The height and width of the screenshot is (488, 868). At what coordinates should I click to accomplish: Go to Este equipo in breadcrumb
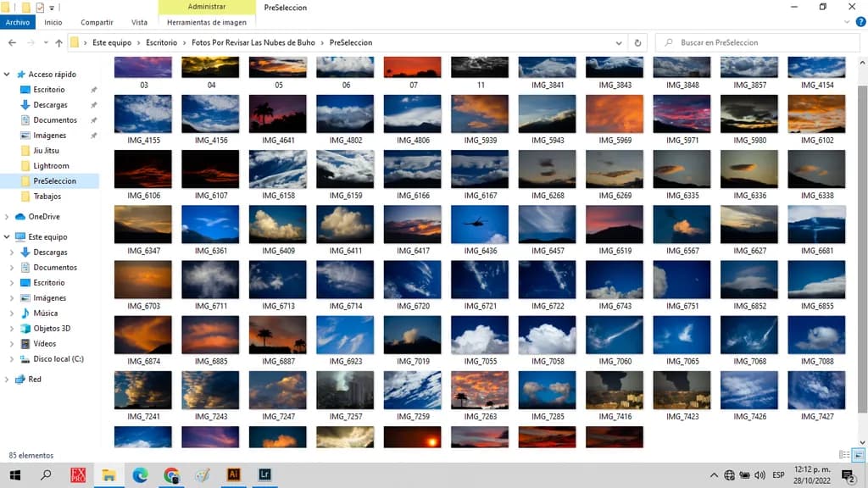[x=112, y=42]
